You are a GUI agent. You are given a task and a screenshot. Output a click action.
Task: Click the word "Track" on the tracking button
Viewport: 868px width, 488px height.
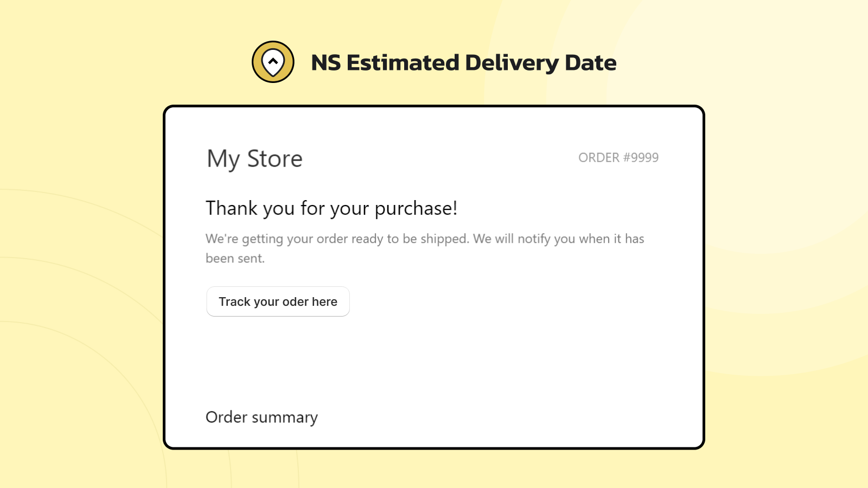[x=234, y=301]
